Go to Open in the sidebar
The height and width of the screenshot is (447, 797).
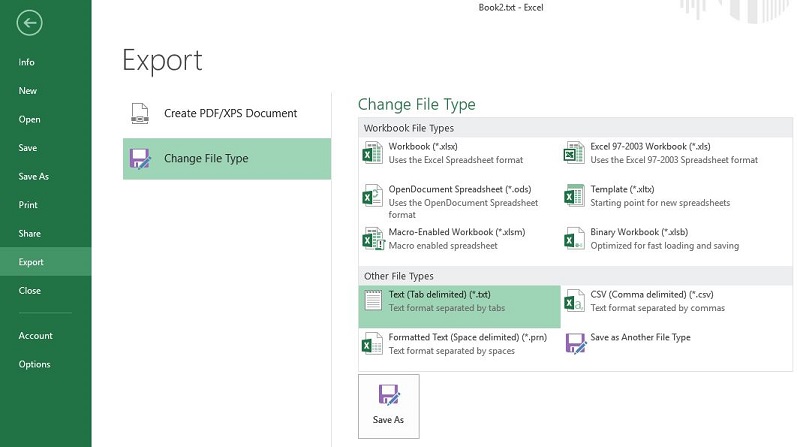coord(29,120)
